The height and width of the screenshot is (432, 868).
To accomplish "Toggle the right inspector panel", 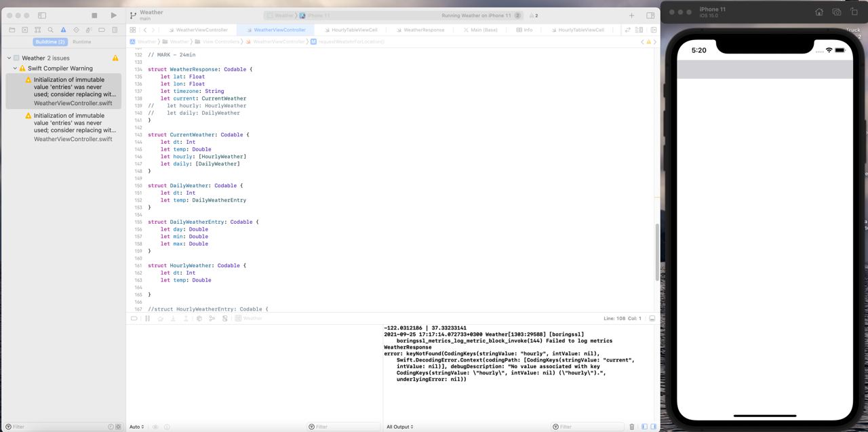I will tap(650, 15).
